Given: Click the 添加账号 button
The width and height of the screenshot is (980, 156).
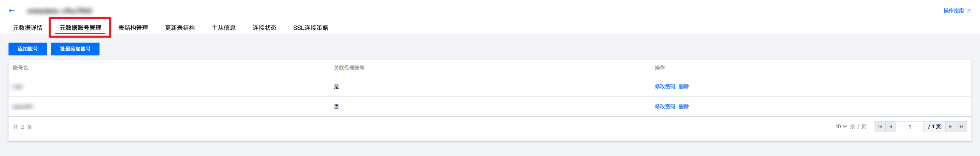Looking at the screenshot, I should 28,49.
